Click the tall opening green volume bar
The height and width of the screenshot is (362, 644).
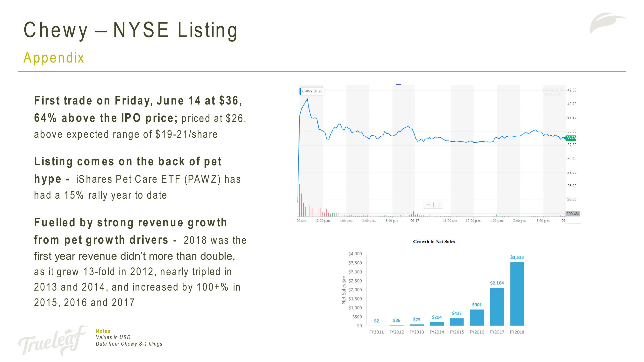[x=300, y=200]
